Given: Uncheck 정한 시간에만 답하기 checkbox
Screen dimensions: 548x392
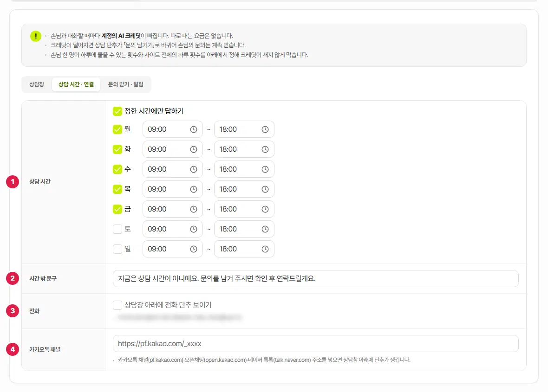Looking at the screenshot, I should pos(117,111).
